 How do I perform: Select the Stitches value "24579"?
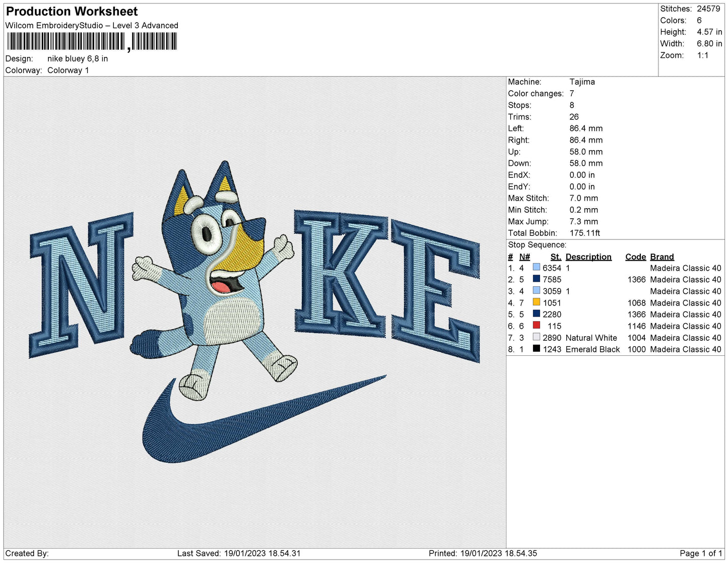tap(708, 9)
